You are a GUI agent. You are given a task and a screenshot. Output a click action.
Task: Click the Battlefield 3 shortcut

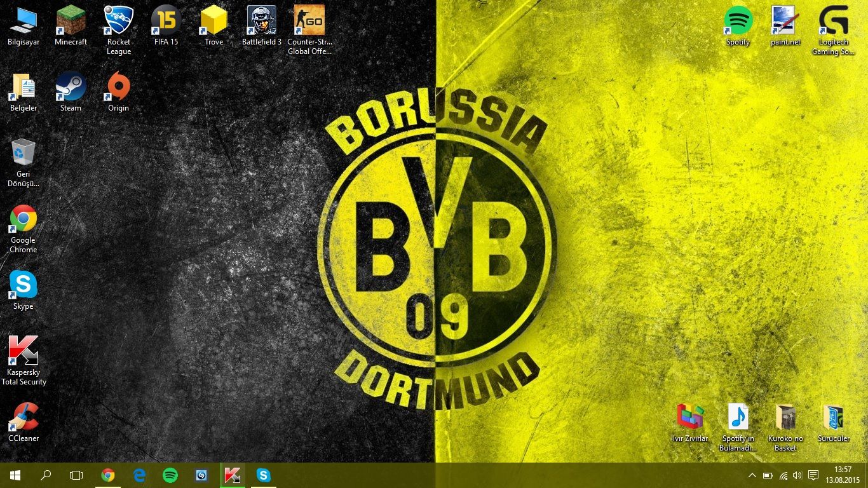click(x=261, y=26)
